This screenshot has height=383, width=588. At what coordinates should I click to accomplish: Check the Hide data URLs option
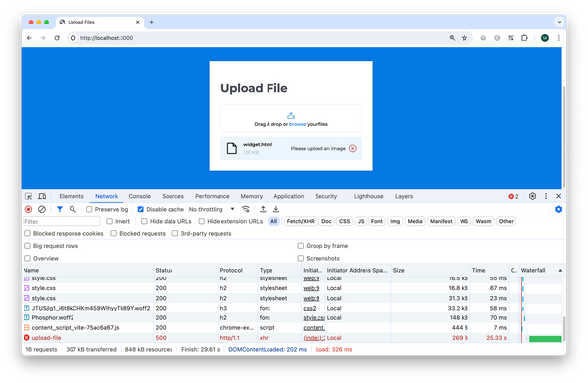point(144,221)
